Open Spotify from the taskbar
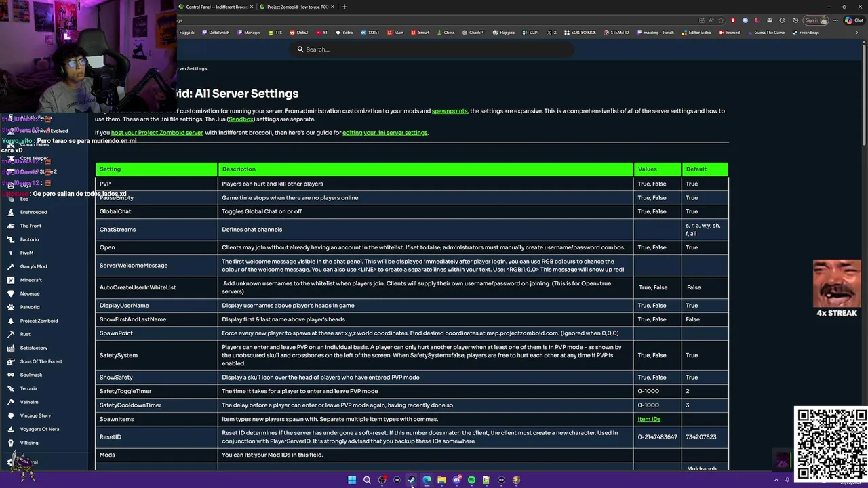868x488 pixels. click(x=471, y=480)
